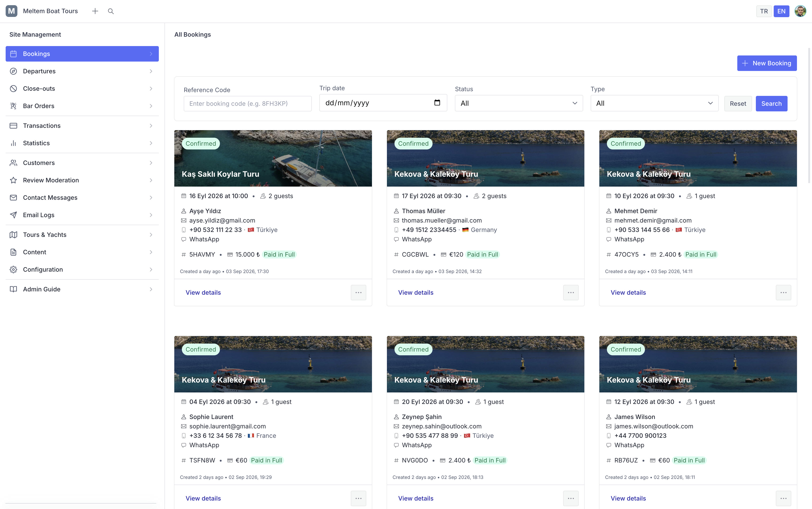Click the Transactions card icon
The width and height of the screenshot is (812, 509).
13,125
